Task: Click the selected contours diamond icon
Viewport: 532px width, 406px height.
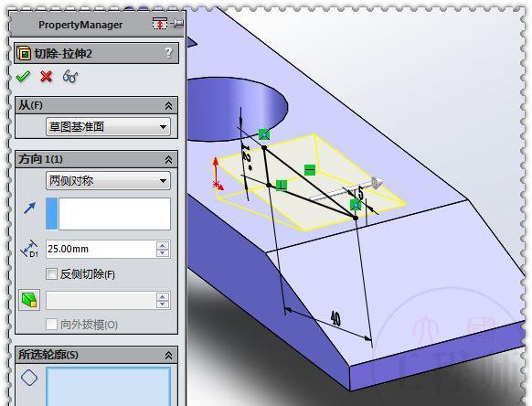Action: (x=29, y=377)
